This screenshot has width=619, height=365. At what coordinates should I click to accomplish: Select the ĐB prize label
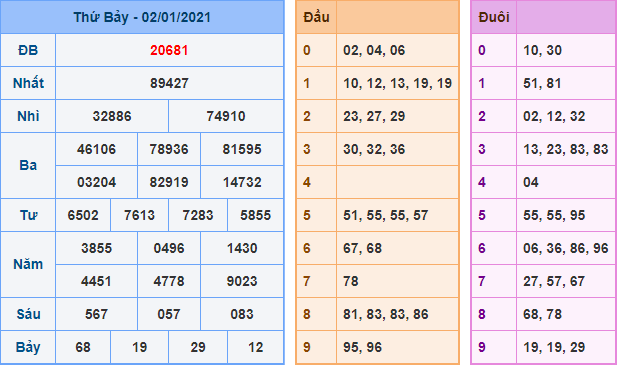pos(28,51)
